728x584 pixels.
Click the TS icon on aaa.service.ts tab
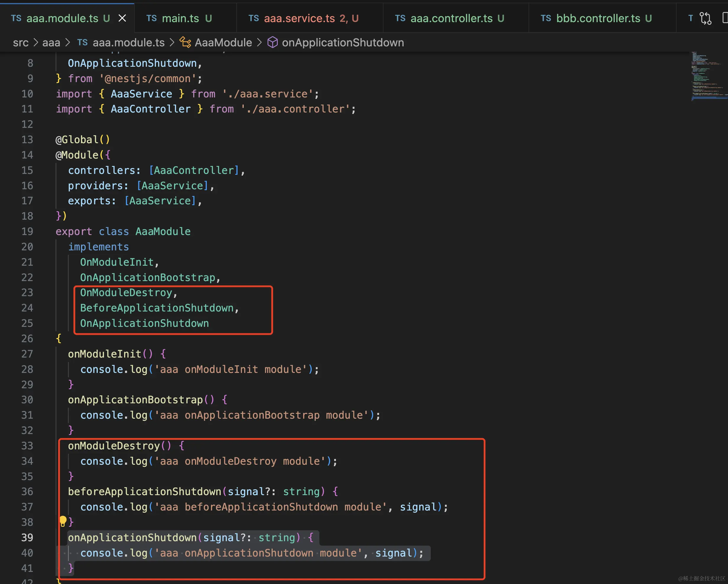[253, 18]
